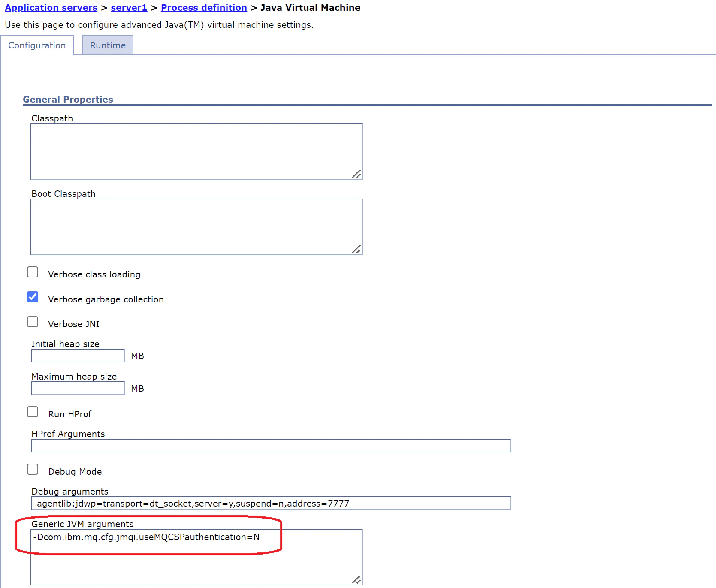716x588 pixels.
Task: Click the 'Debug Mode' label text
Action: tap(75, 472)
